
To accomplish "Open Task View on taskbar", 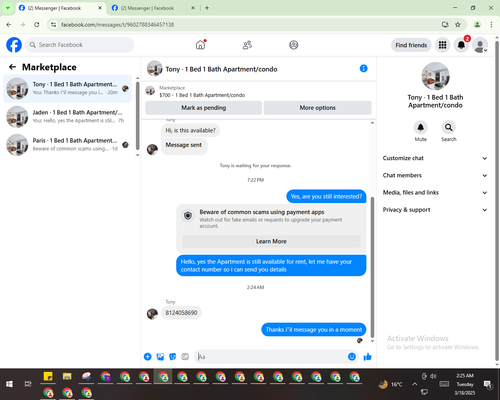I will coord(28,384).
